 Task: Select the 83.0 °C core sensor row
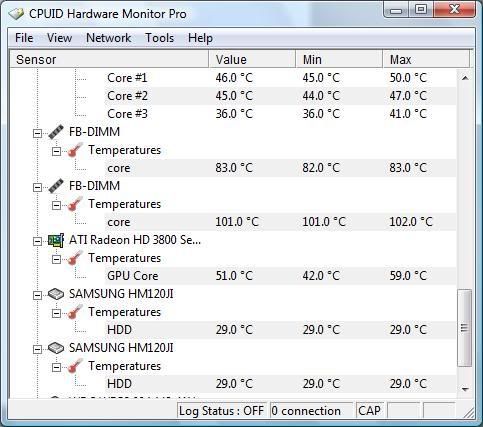280,168
